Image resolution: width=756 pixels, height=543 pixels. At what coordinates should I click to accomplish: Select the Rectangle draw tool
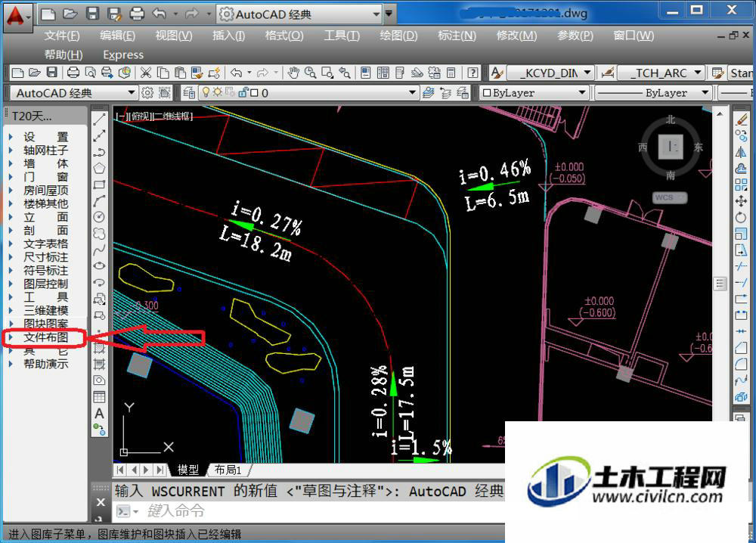tap(99, 185)
